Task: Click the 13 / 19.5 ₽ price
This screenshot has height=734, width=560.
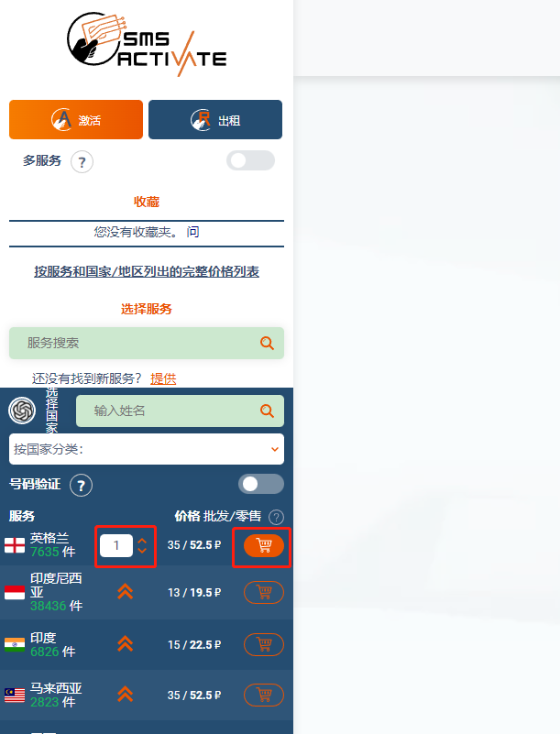Action: [194, 593]
